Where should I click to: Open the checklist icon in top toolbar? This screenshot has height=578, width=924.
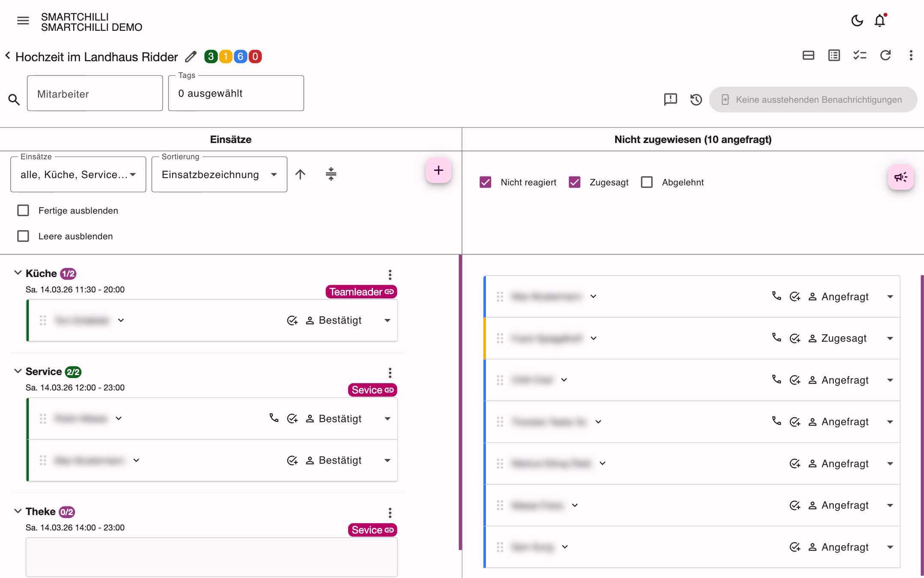point(860,55)
